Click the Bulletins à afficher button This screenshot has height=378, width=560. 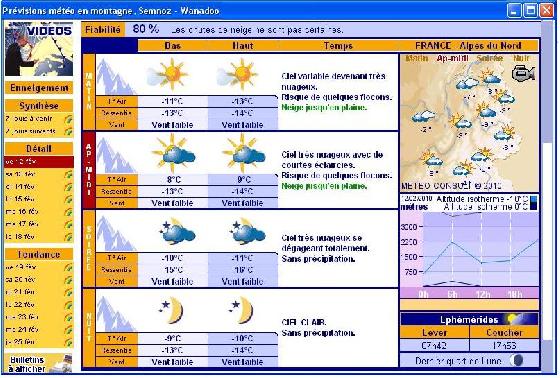[x=39, y=364]
